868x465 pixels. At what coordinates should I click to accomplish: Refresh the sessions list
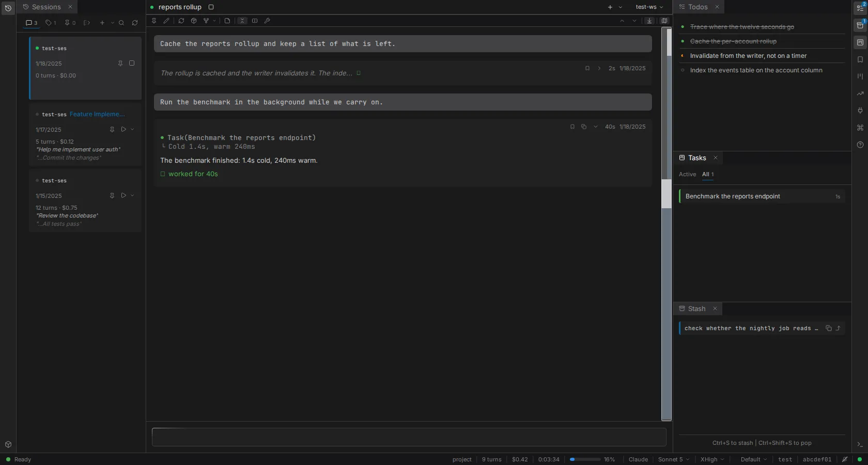click(135, 23)
